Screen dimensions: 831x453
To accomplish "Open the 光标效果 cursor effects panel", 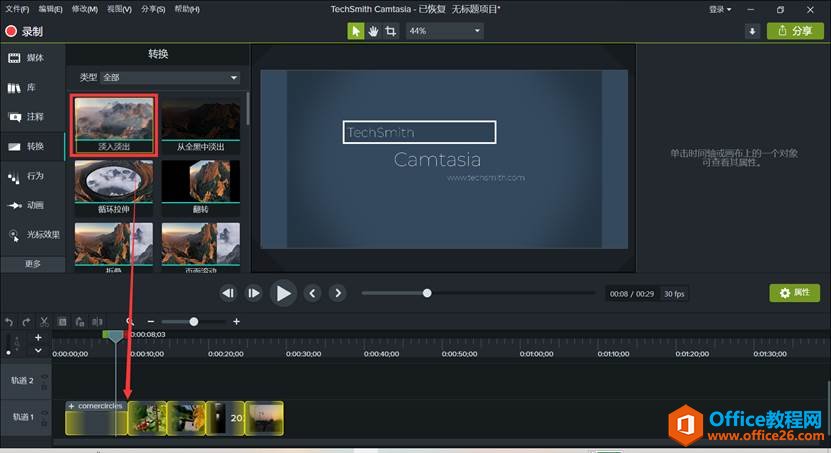I will pyautogui.click(x=32, y=235).
